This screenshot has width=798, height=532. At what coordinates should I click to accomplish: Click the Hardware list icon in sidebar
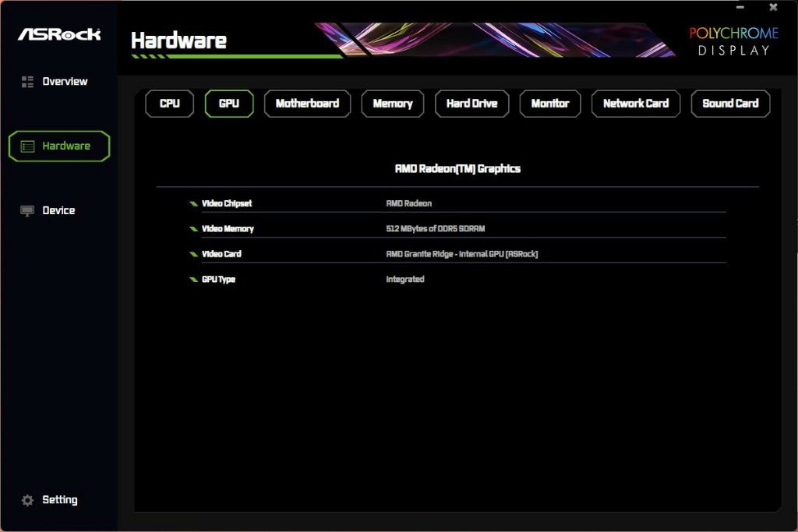[27, 146]
